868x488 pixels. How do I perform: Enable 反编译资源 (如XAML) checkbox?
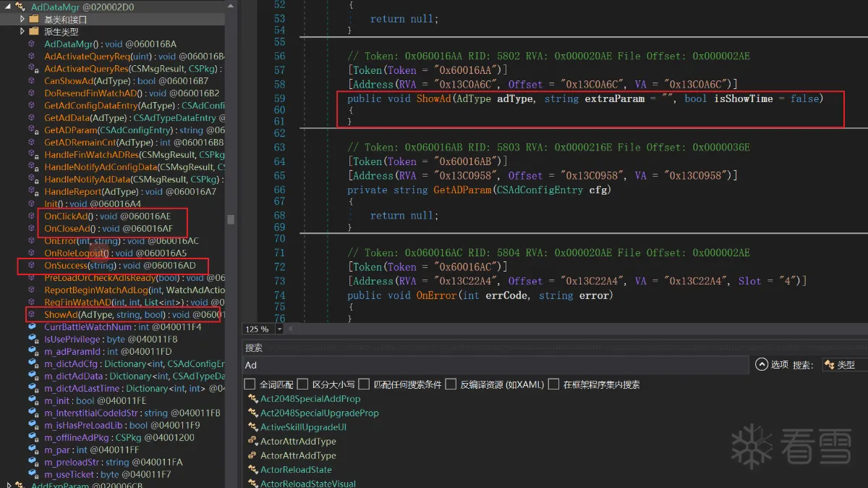point(451,384)
